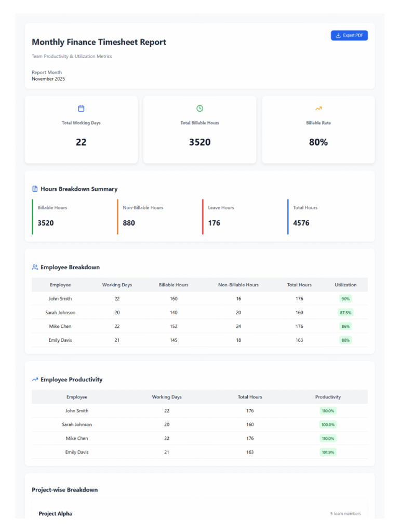Click the Total Hours summary value 4576
Image resolution: width=399 pixels, height=532 pixels.
tap(301, 223)
